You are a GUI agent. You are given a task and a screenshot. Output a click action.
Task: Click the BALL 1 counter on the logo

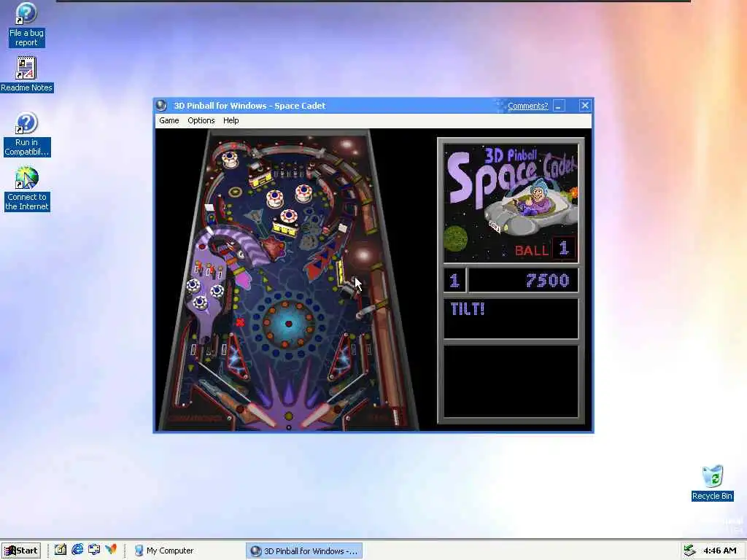point(544,249)
